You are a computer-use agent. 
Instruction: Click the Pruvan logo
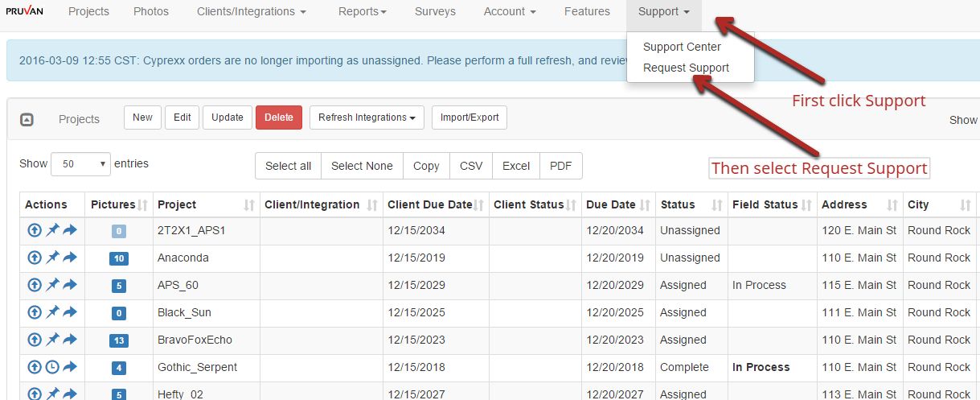pyautogui.click(x=25, y=11)
